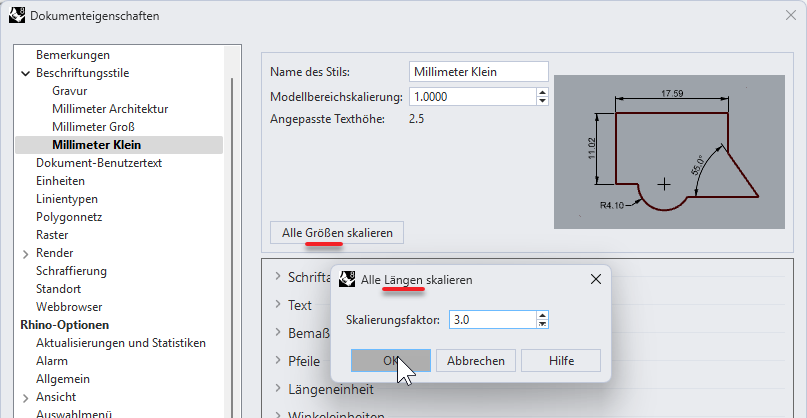Select the Gravur annotation style
807x418 pixels.
click(x=69, y=91)
